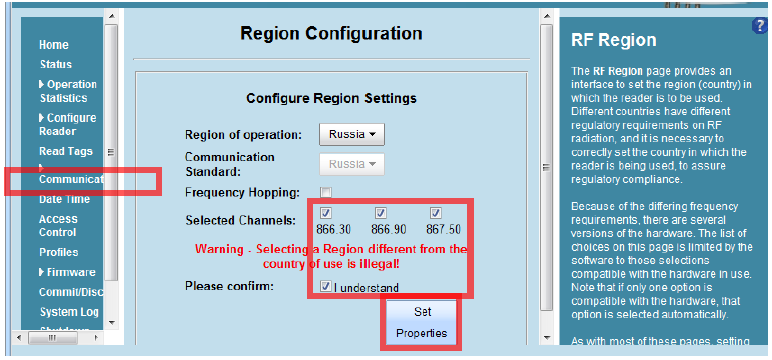The width and height of the screenshot is (772, 360).
Task: Open Read Tags page
Action: pyautogui.click(x=65, y=151)
